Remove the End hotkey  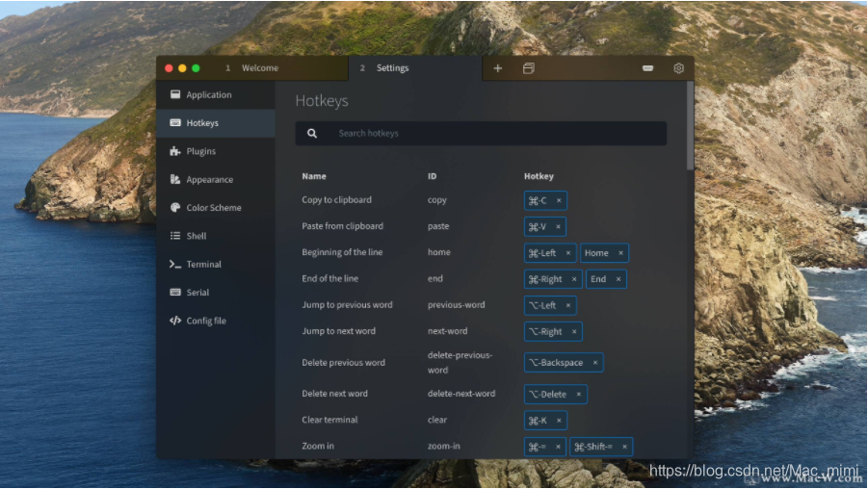(618, 279)
